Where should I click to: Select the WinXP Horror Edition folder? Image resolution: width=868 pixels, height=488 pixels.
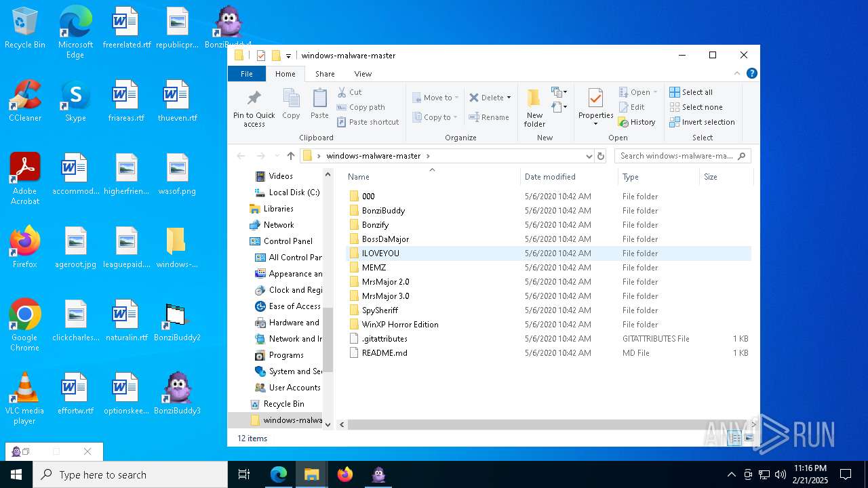[400, 324]
